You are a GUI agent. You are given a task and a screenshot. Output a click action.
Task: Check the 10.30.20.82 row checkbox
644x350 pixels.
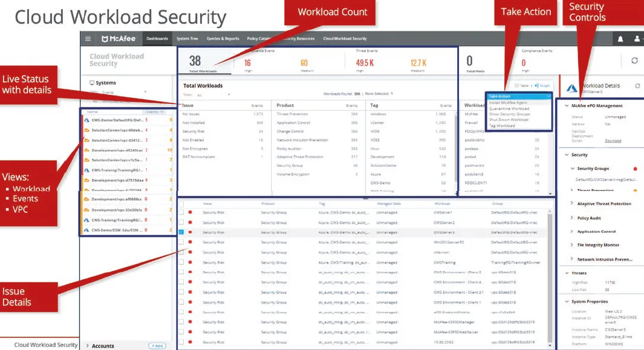click(x=181, y=342)
